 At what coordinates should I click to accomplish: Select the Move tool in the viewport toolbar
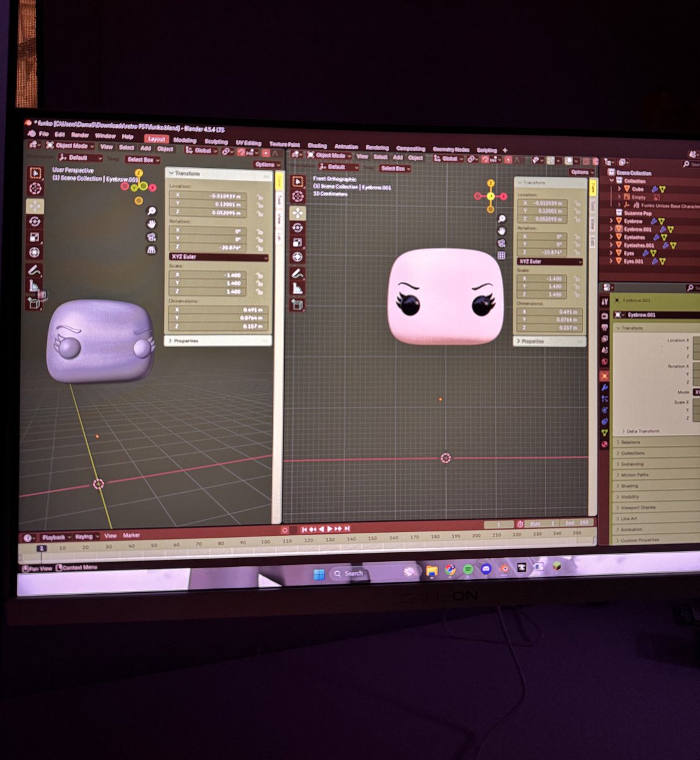coord(35,206)
